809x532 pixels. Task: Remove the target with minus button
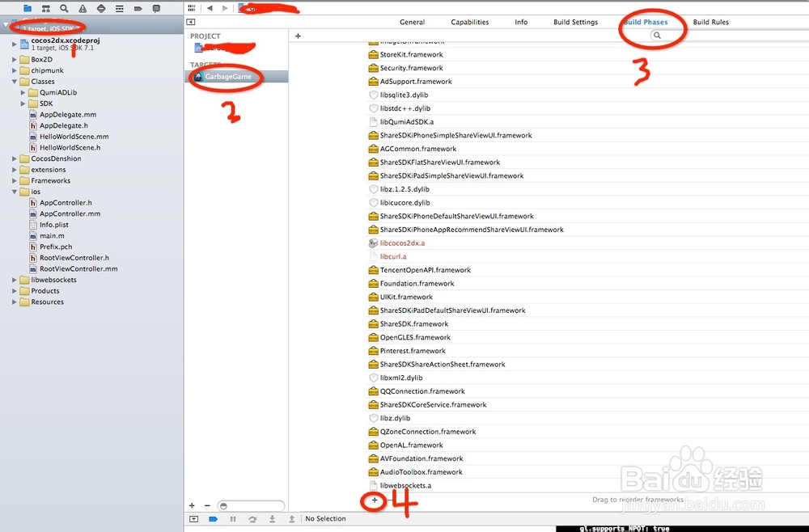coord(207,505)
